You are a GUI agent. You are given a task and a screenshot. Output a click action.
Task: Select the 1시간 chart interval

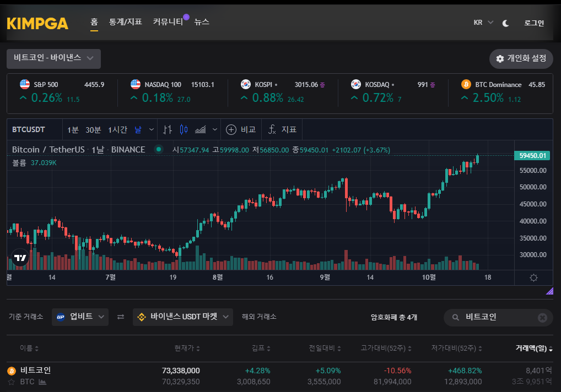pos(118,130)
